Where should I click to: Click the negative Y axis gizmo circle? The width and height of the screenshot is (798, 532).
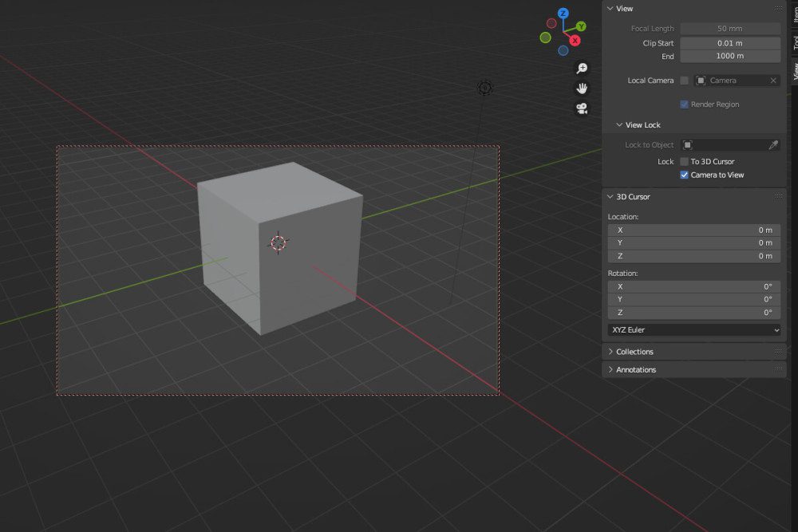(545, 37)
